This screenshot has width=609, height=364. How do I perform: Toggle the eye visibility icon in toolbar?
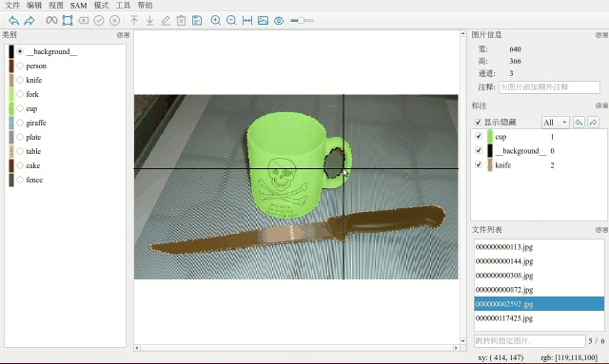tap(279, 21)
